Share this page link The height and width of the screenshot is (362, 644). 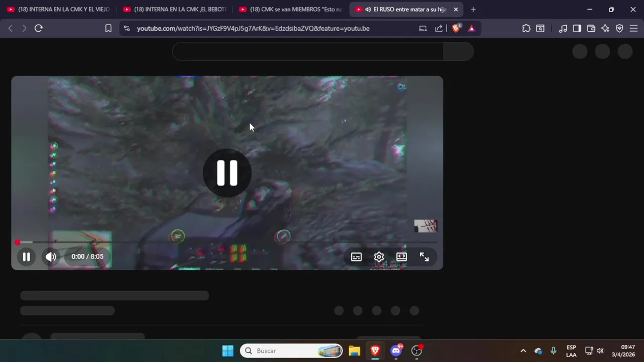point(439,28)
